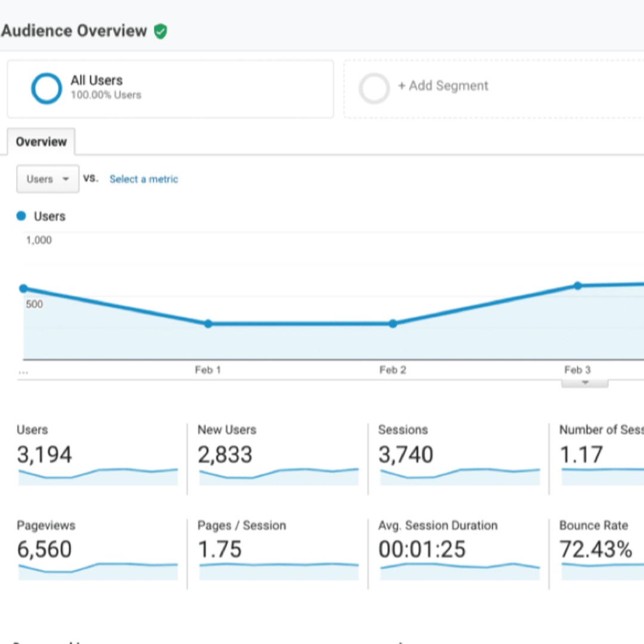This screenshot has width=644, height=644.
Task: Click the + Add Segment button
Action: 443,86
